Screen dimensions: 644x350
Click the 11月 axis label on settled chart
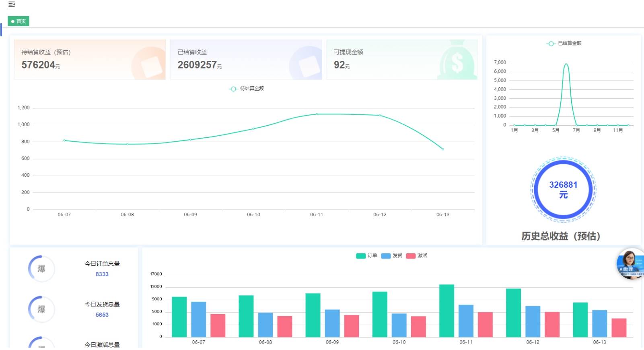(x=618, y=130)
